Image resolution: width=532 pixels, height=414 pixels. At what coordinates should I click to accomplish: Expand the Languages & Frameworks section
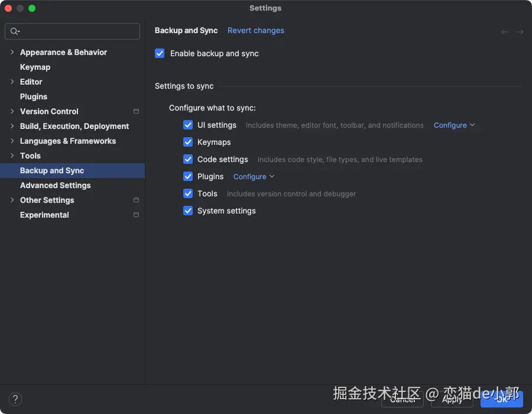tap(12, 141)
